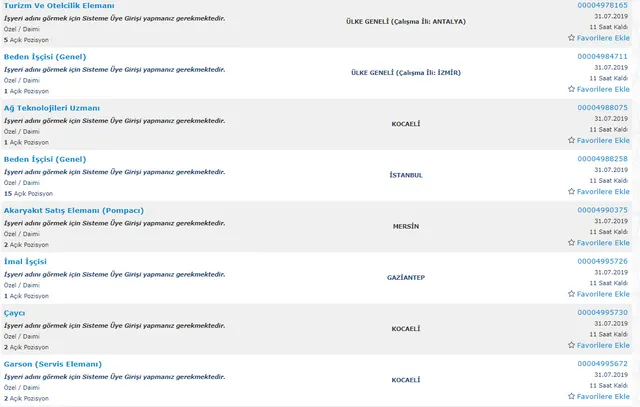640x407 pixels.
Task: Star the Ağ Teknolojileri Uzmanı job
Action: pyautogui.click(x=572, y=140)
